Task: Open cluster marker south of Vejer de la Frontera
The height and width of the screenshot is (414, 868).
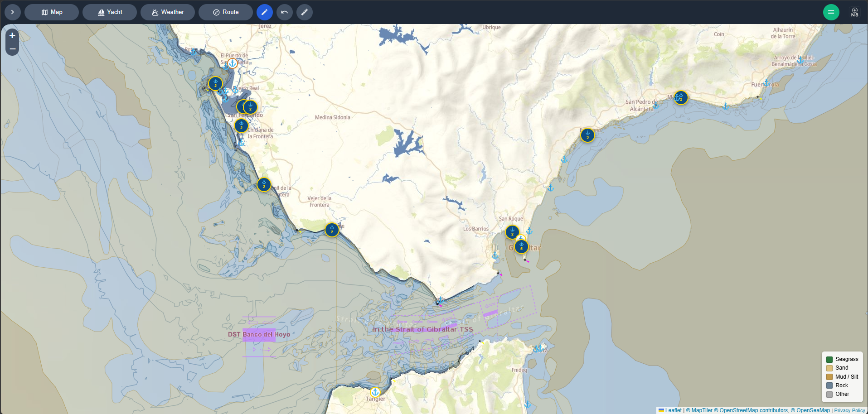Action: tap(332, 230)
